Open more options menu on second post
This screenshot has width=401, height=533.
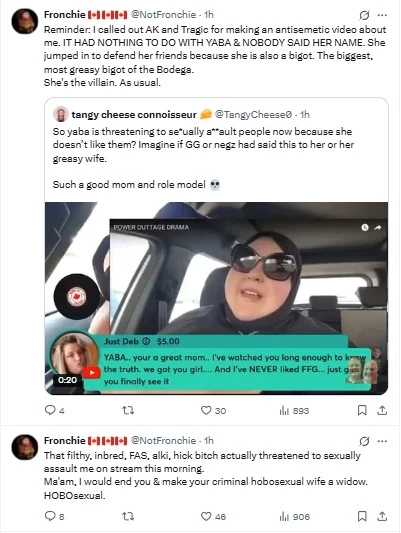(382, 441)
